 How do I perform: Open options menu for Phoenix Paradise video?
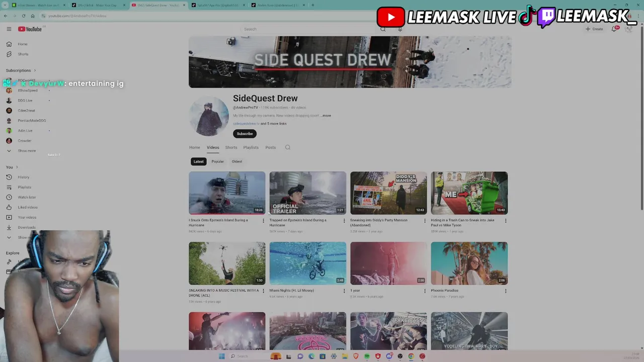506,291
